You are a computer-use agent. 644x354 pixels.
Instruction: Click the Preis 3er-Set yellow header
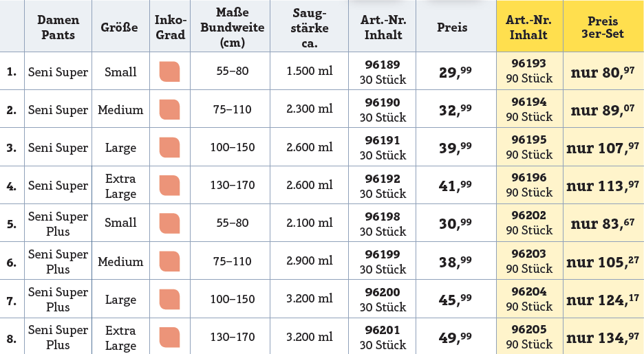click(x=603, y=27)
